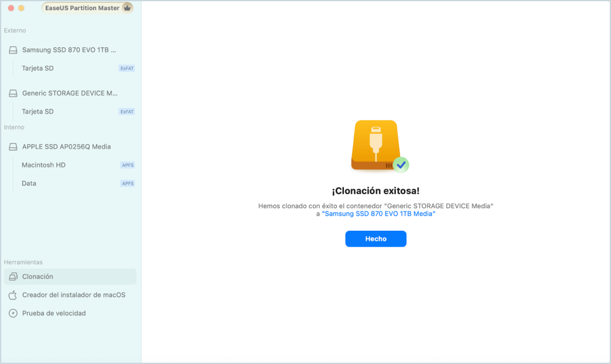Click the Interno section label
This screenshot has height=364, width=611.
coord(14,127)
